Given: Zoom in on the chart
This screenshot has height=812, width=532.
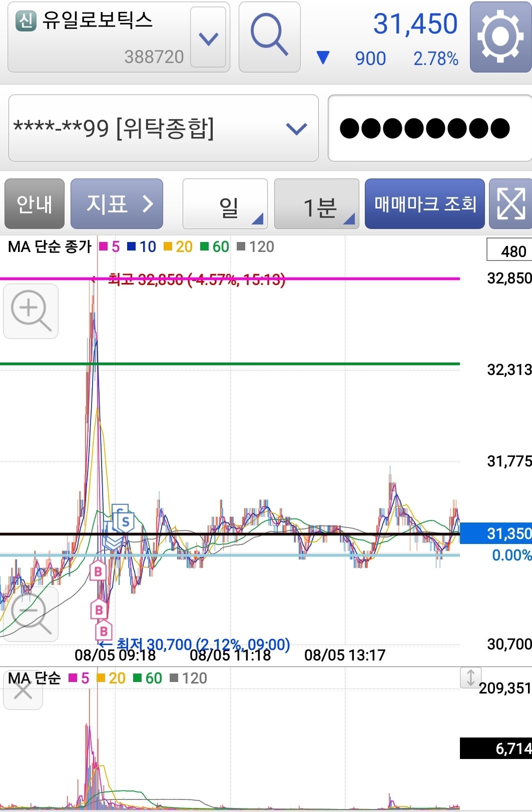Looking at the screenshot, I should click(x=31, y=311).
